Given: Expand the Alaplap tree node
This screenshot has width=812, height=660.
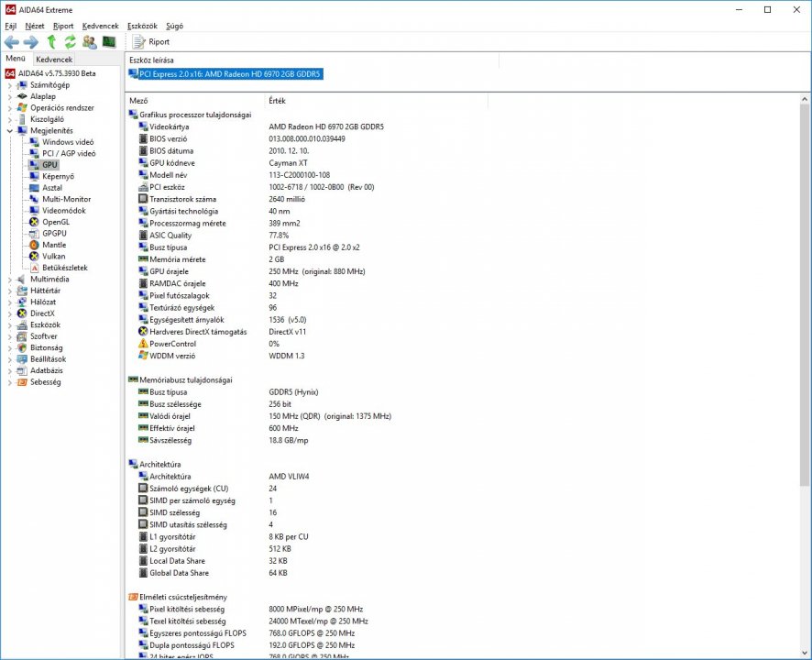Looking at the screenshot, I should [9, 96].
